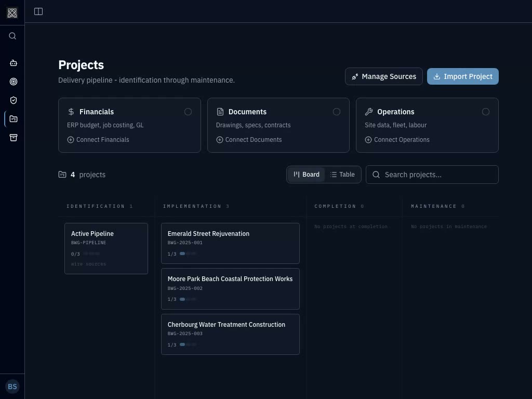Click the Operations wrench icon
The image size is (532, 399).
369,112
